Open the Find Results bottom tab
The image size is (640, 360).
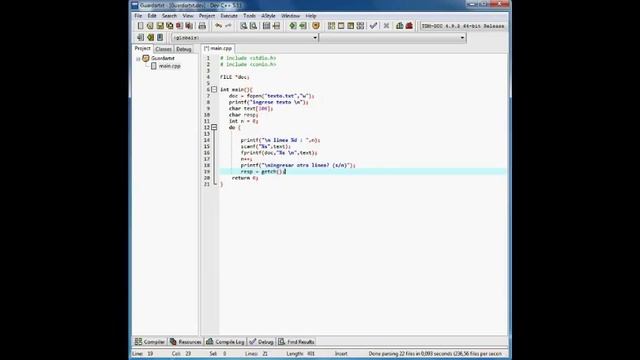pyautogui.click(x=296, y=342)
